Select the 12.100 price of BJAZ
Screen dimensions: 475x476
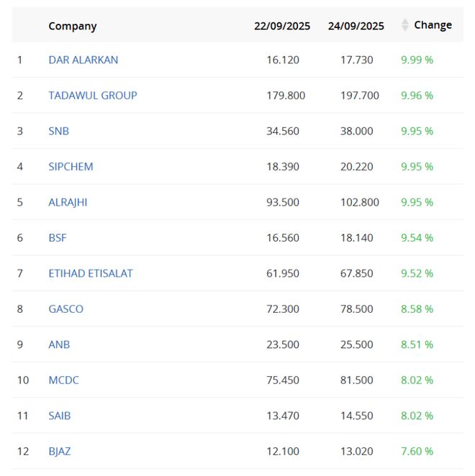click(283, 451)
